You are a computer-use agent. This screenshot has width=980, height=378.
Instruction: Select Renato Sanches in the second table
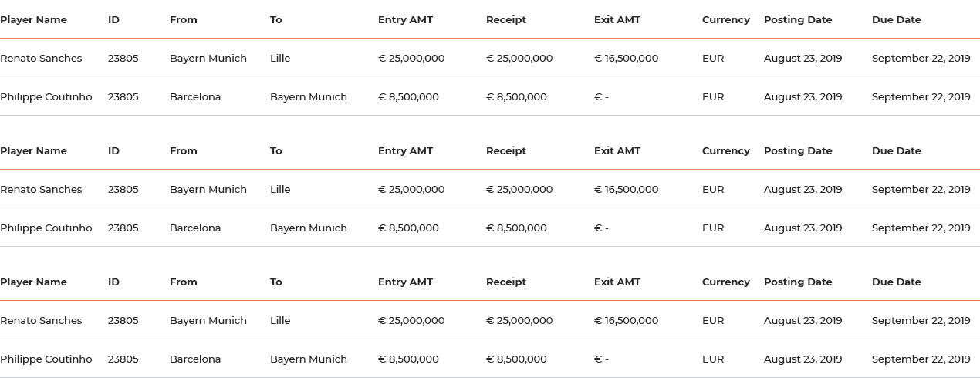(41, 190)
